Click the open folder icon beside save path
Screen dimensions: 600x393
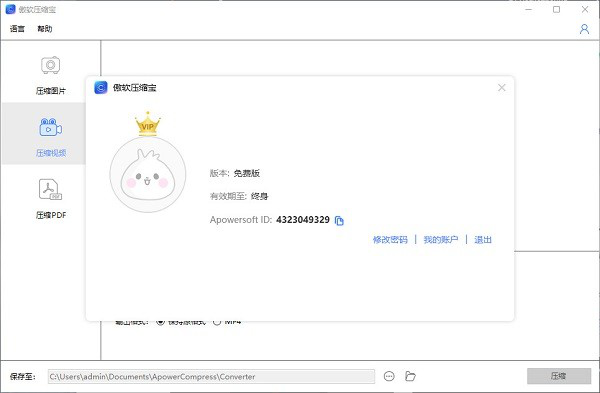[410, 376]
